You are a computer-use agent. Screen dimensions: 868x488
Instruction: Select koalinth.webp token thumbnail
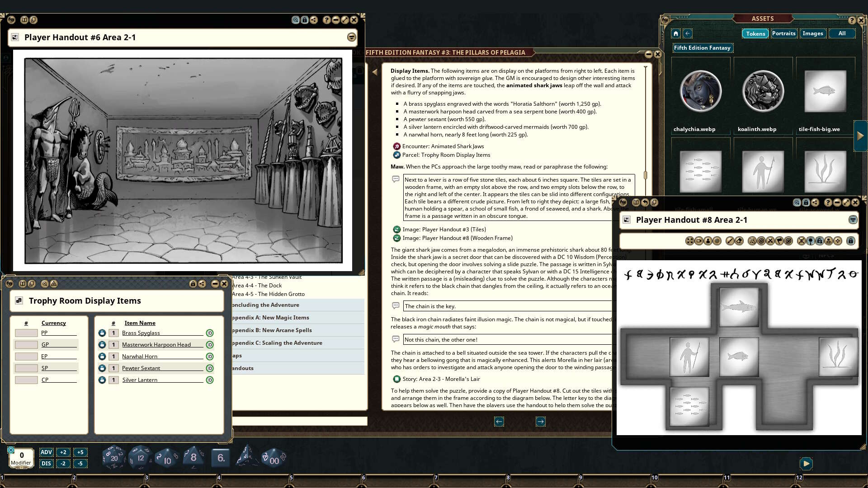tap(763, 91)
